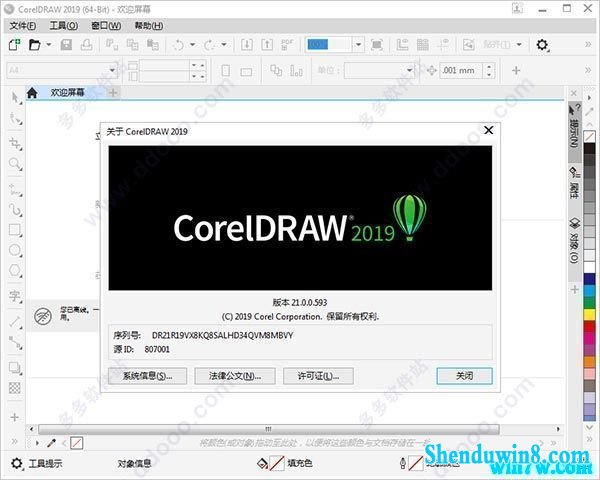Select the Parallel dimension tool

click(15, 322)
